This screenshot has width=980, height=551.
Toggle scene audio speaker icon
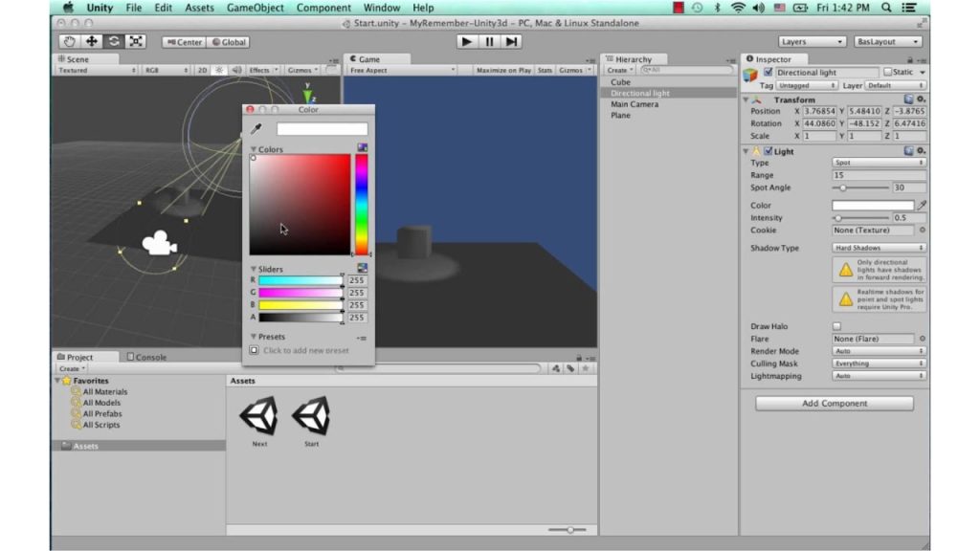[236, 70]
